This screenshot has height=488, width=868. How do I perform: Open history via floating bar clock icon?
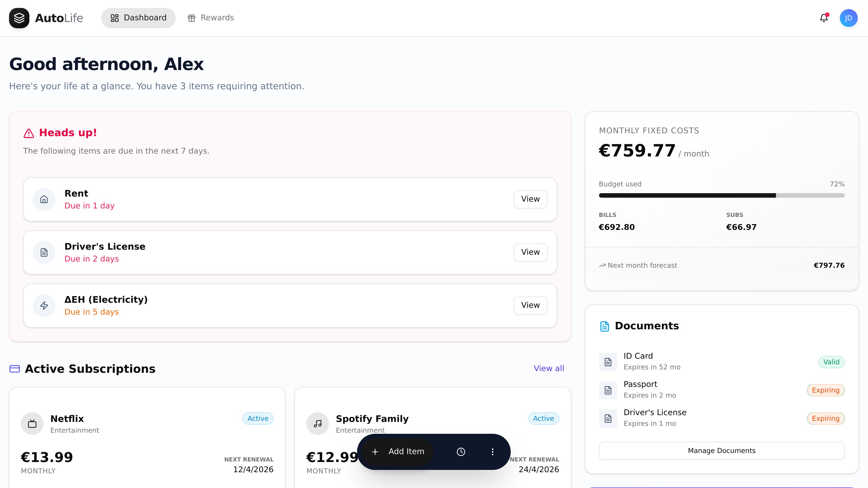[461, 452]
